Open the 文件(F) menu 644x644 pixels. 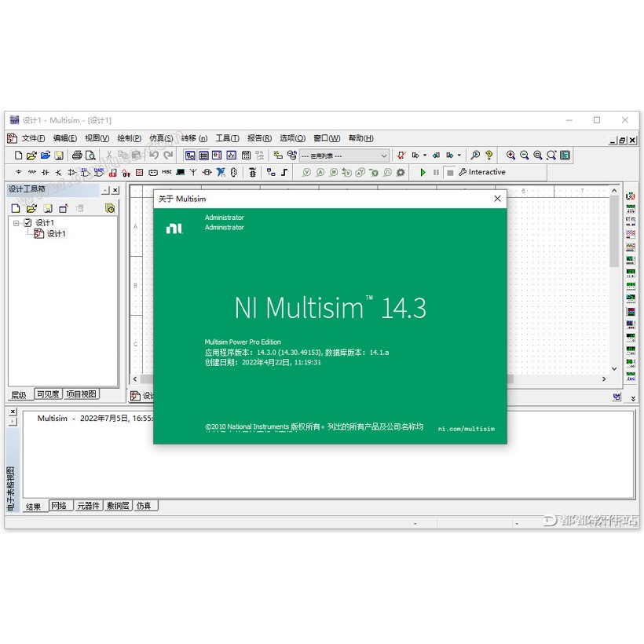33,138
